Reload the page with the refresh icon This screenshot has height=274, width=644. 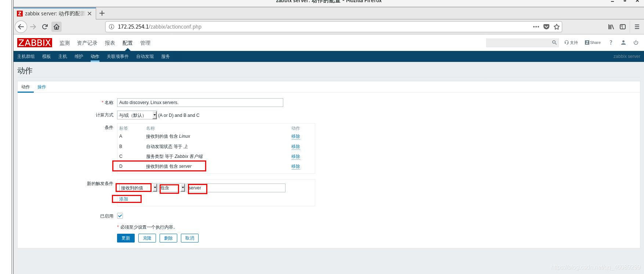coord(45,27)
